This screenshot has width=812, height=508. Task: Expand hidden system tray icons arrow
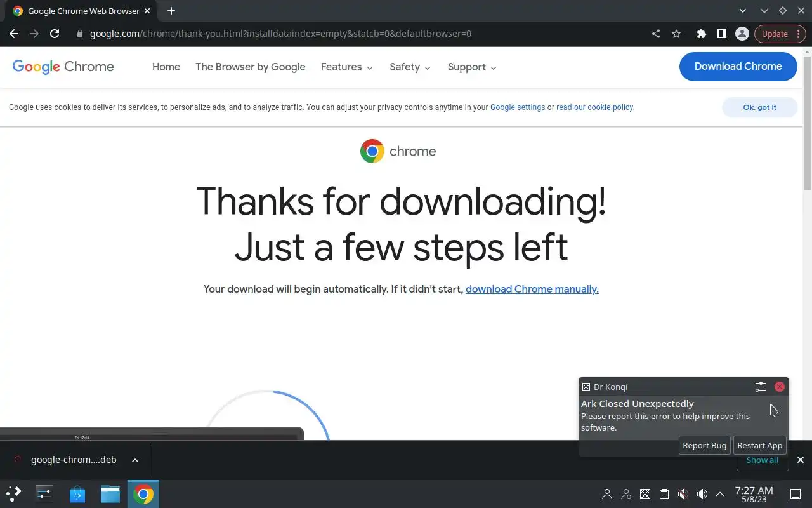click(720, 494)
